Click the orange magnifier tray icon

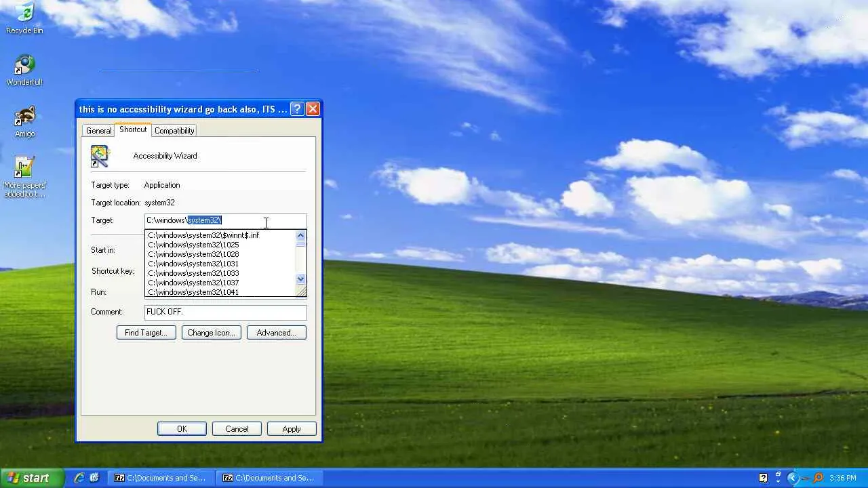click(x=818, y=478)
